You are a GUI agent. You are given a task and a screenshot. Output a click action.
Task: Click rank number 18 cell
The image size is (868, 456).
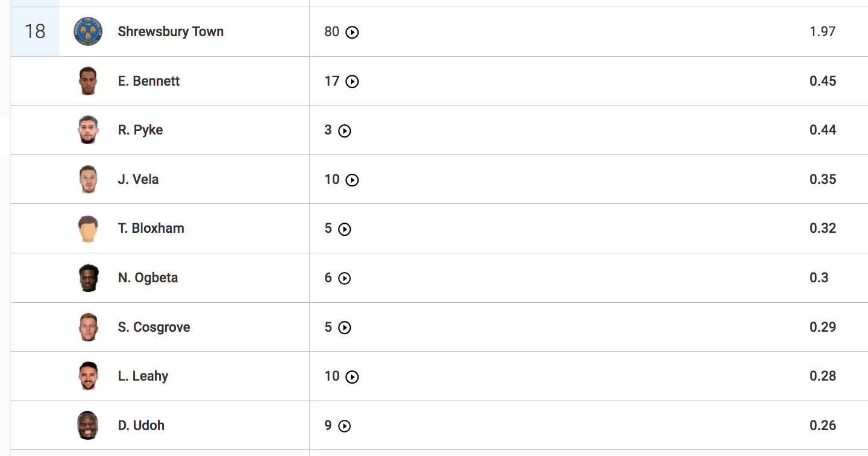35,31
